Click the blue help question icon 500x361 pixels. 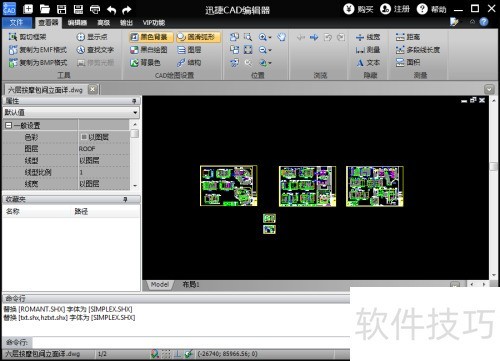[484, 22]
